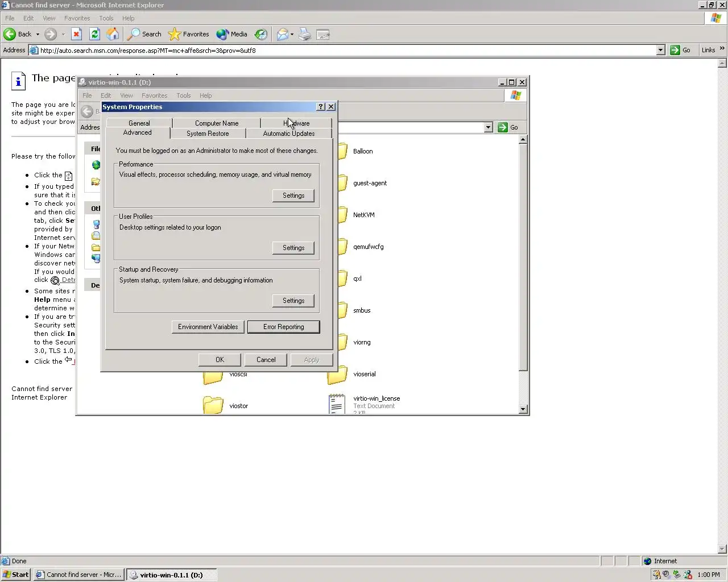Switch to the Computer Name tab

[x=217, y=123]
